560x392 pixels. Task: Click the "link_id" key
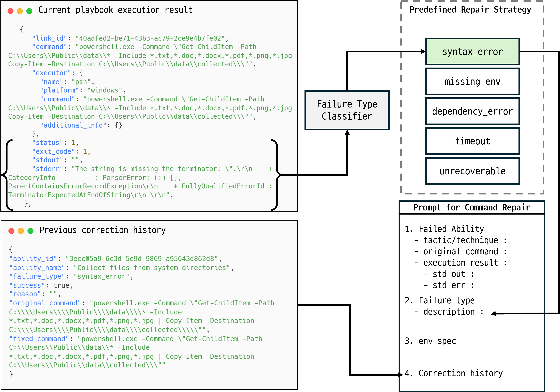click(x=50, y=38)
